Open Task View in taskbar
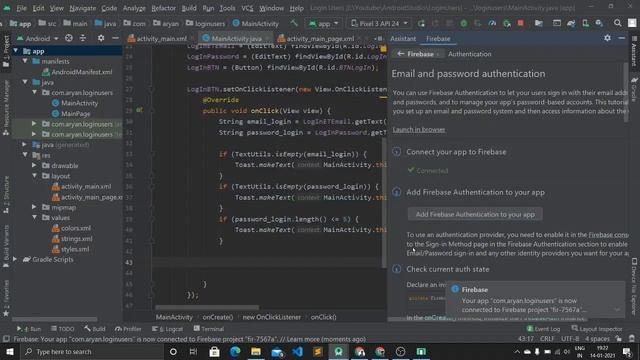Image resolution: width=640 pixels, height=360 pixels. pos(193,351)
